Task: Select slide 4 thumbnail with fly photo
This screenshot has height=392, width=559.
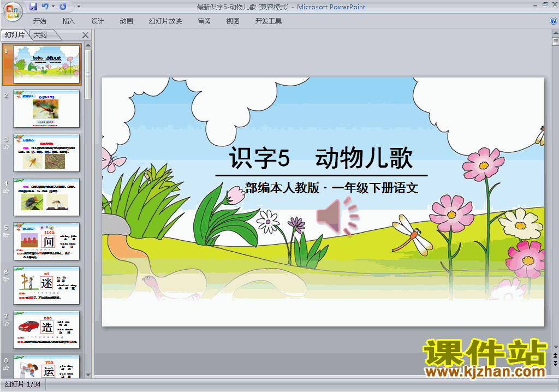Action: 46,197
